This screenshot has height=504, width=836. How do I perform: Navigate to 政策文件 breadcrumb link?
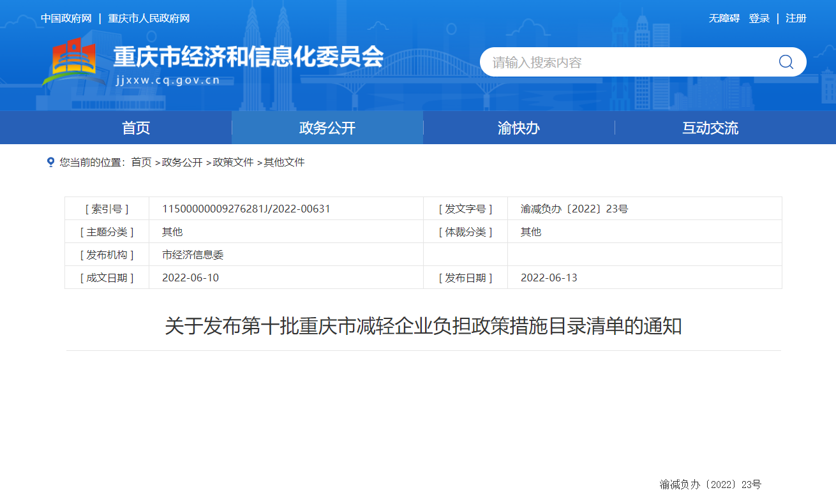coord(233,162)
